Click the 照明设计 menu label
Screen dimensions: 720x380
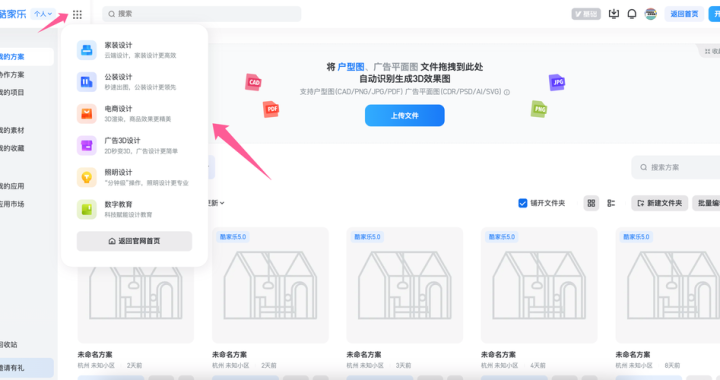pos(118,172)
